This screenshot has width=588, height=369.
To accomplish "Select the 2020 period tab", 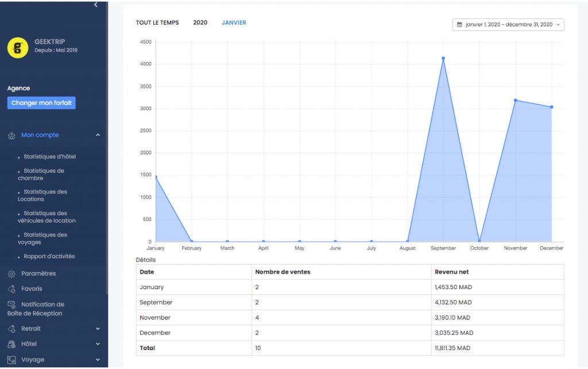I will 200,23.
